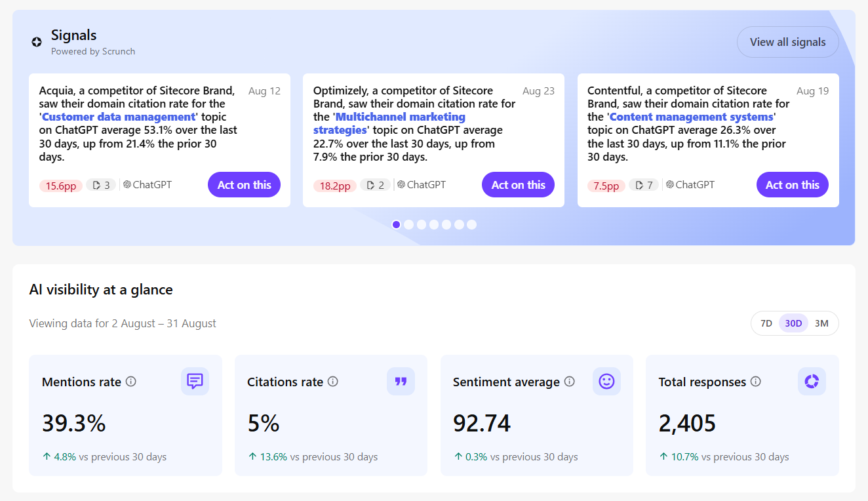Open View all signals
868x501 pixels.
tap(787, 42)
